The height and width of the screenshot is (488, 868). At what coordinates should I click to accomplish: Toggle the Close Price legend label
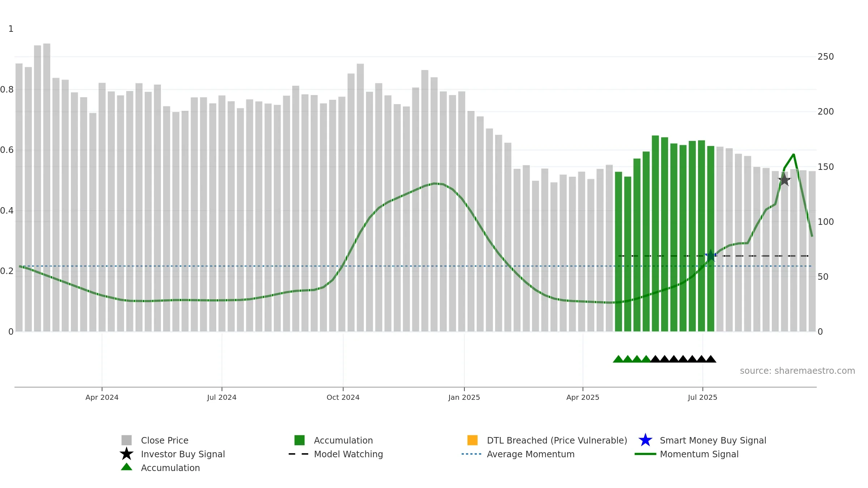coord(165,440)
